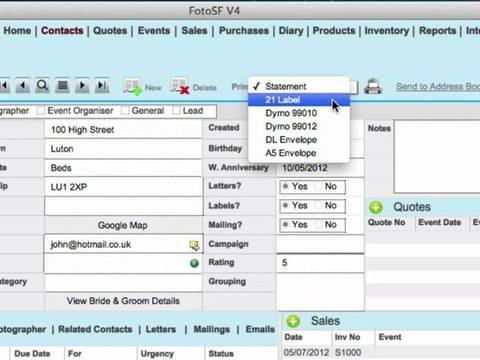Open the Events section
Image resolution: width=480 pixels, height=360 pixels.
coord(154,31)
